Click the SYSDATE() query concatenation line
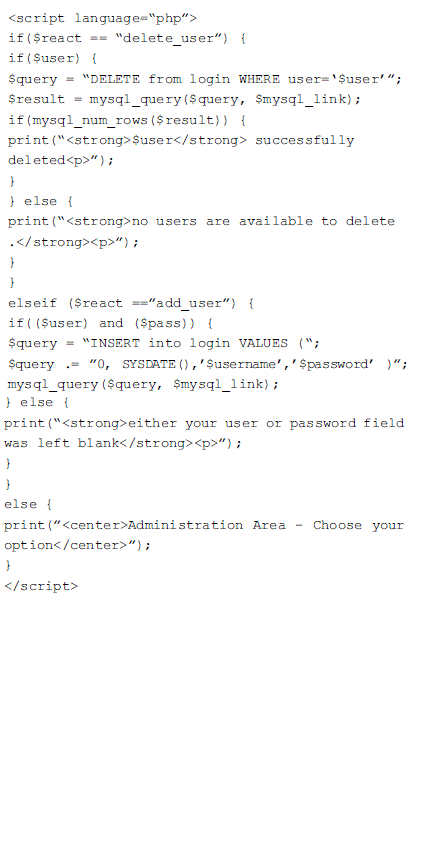Viewport: 426px width, 860px height. tap(208, 364)
